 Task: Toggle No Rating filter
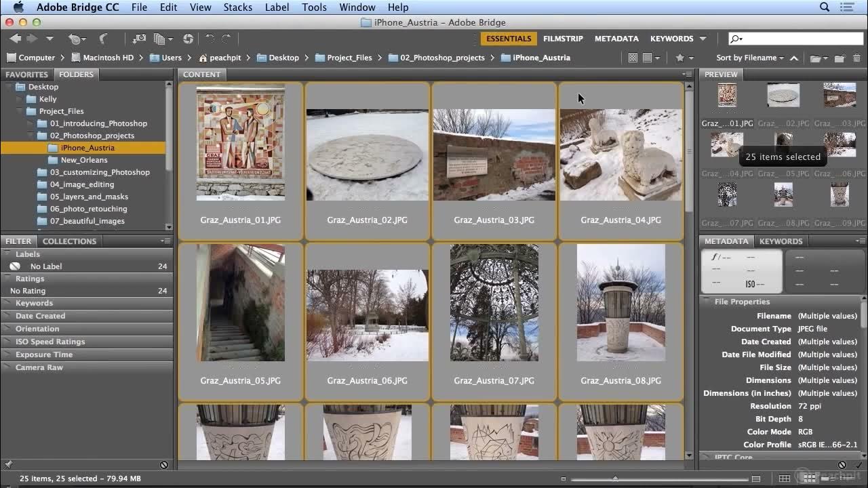(87, 291)
